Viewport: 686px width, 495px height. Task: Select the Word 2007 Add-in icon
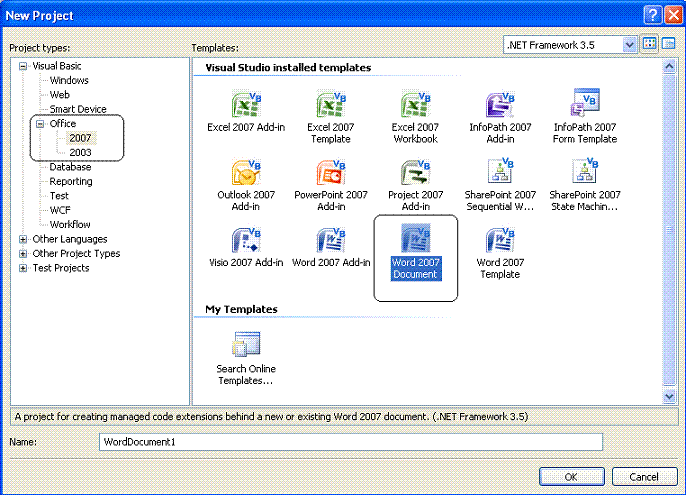pyautogui.click(x=331, y=239)
